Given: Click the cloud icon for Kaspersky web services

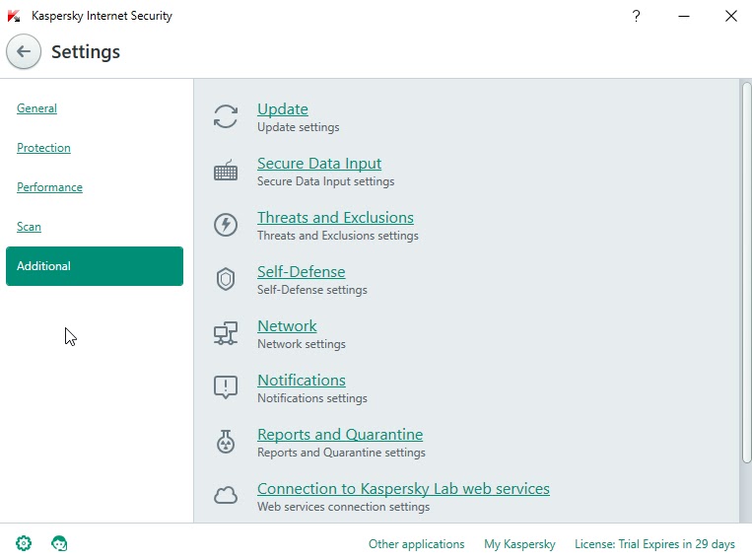Looking at the screenshot, I should (x=226, y=495).
